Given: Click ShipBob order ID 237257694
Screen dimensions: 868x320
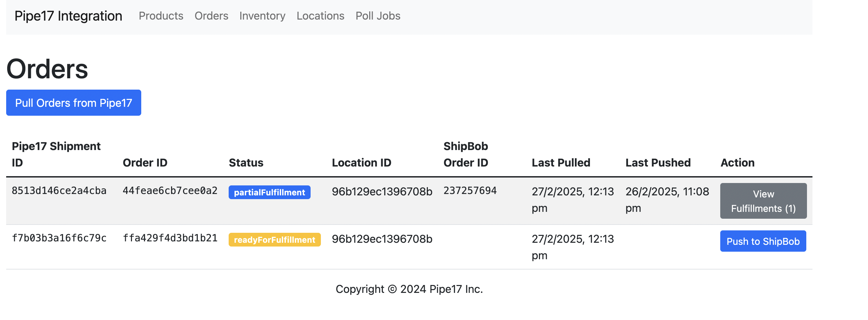Looking at the screenshot, I should [470, 191].
